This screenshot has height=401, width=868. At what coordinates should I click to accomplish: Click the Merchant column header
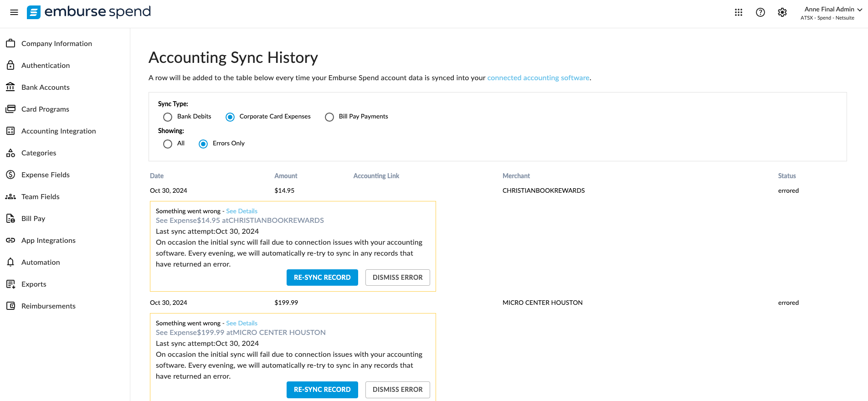516,176
